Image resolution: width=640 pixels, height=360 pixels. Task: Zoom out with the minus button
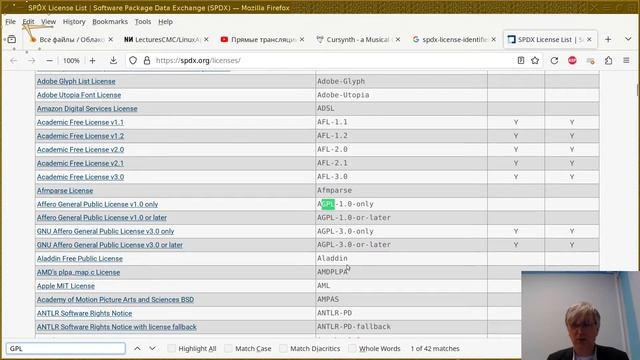point(49,60)
